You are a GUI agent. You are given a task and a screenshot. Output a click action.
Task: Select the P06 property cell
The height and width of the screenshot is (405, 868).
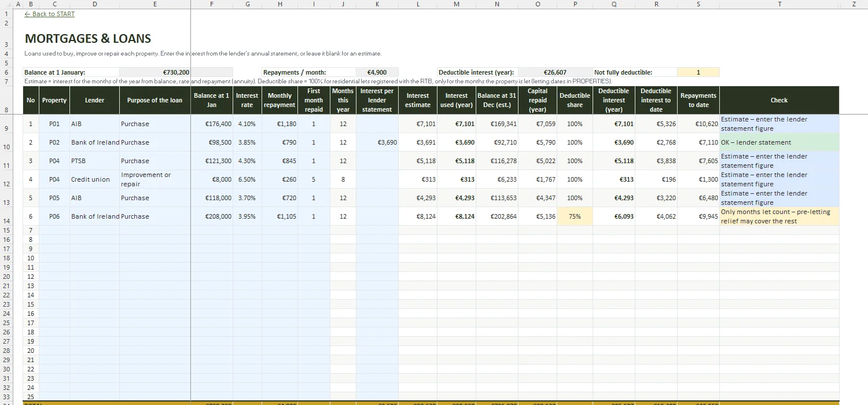coord(54,216)
